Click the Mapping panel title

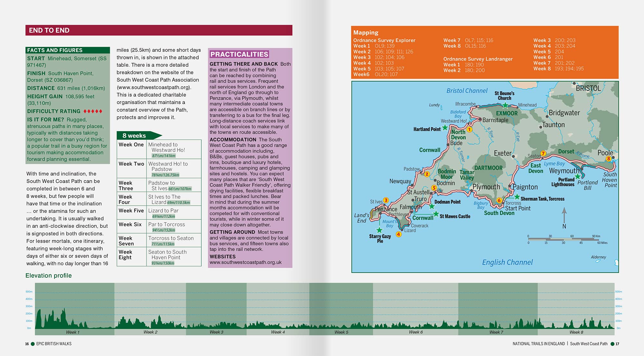coord(366,33)
